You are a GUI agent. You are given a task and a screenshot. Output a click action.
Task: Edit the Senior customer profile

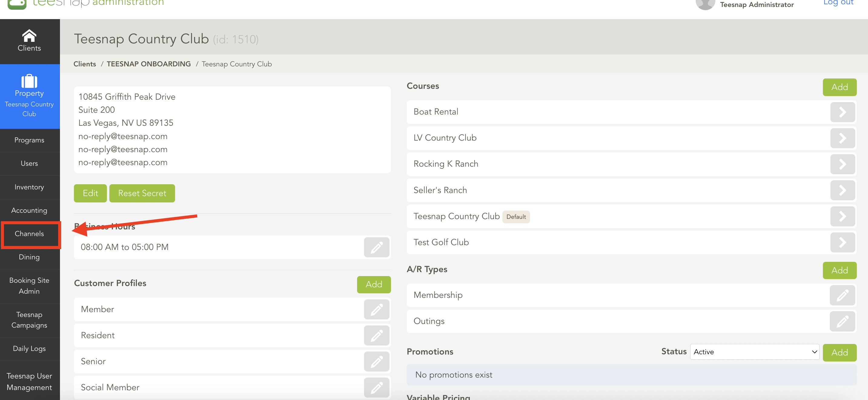376,361
